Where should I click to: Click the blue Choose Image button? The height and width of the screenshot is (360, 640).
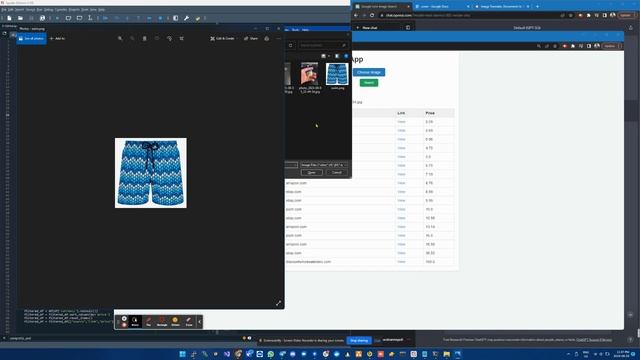click(x=369, y=72)
